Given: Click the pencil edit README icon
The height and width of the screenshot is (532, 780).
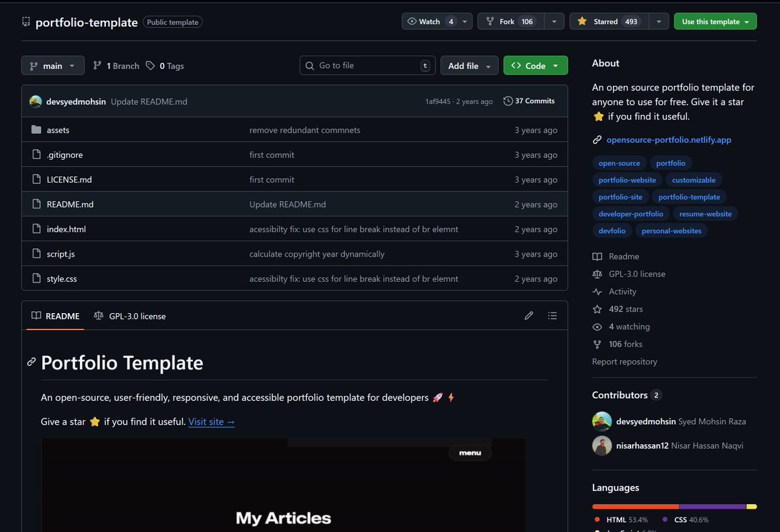Looking at the screenshot, I should coord(529,316).
